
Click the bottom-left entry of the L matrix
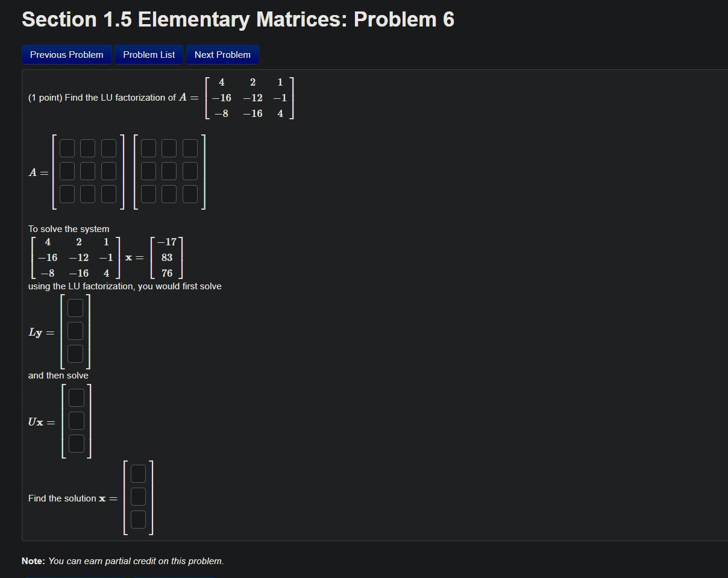(66, 194)
